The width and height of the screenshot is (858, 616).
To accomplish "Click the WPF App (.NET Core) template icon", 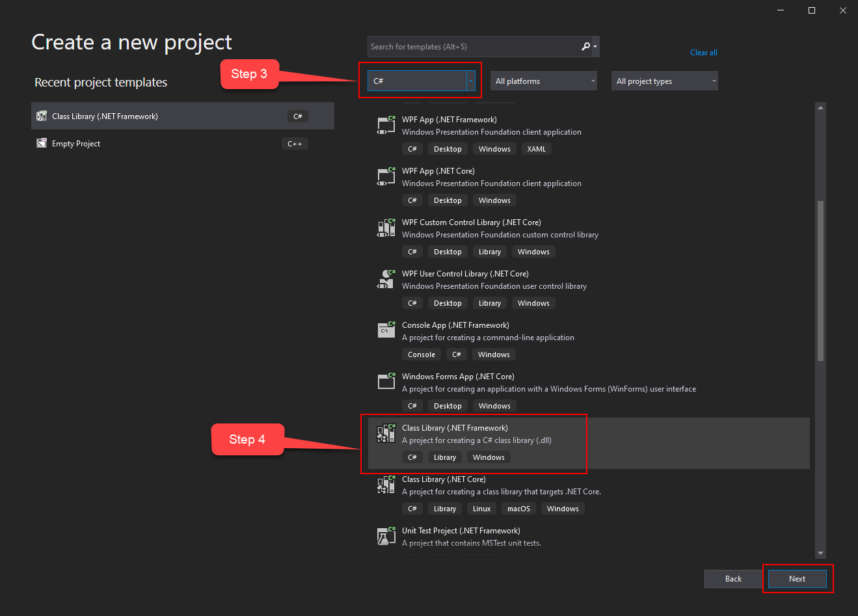I will pos(386,176).
